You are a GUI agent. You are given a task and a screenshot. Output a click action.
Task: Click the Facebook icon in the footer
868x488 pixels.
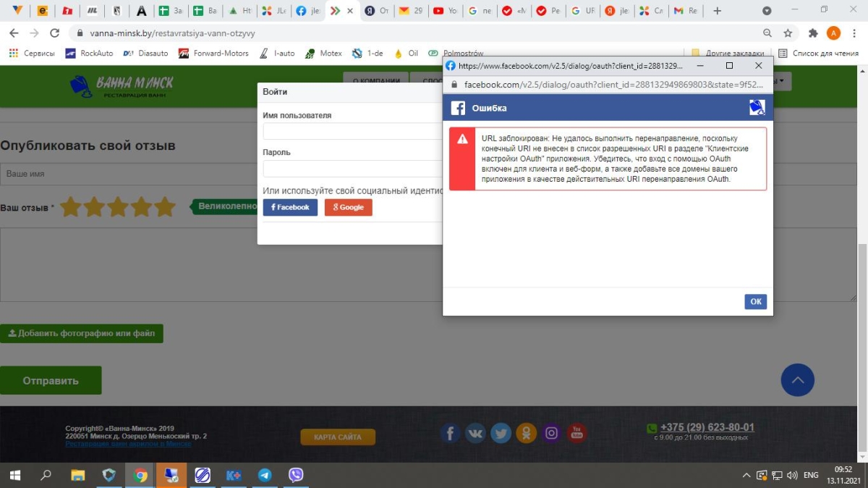click(x=450, y=433)
